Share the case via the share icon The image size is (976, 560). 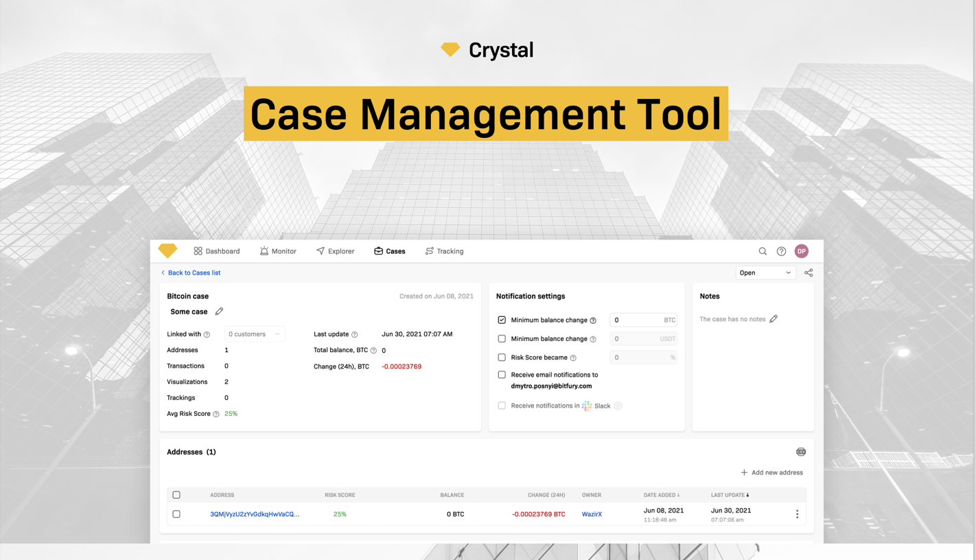pos(809,272)
